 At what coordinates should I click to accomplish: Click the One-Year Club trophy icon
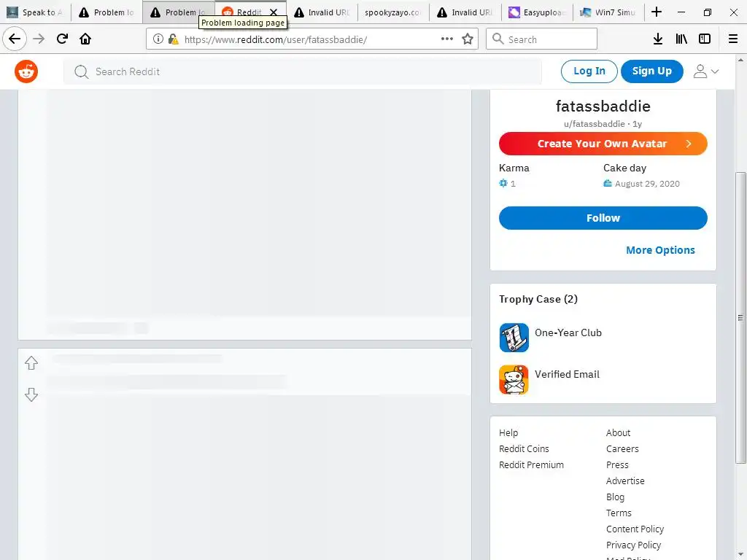click(x=514, y=338)
